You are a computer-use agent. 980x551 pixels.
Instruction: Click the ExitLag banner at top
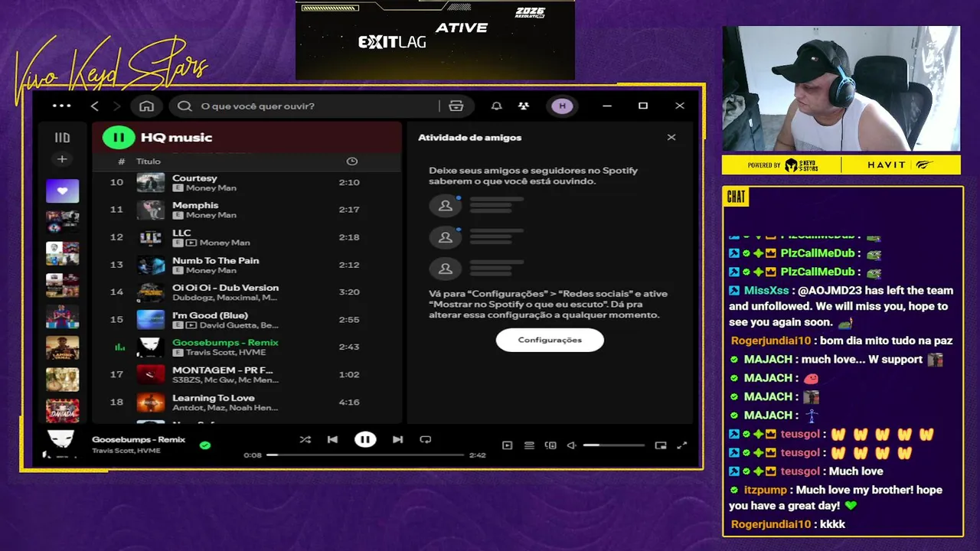[x=435, y=40]
